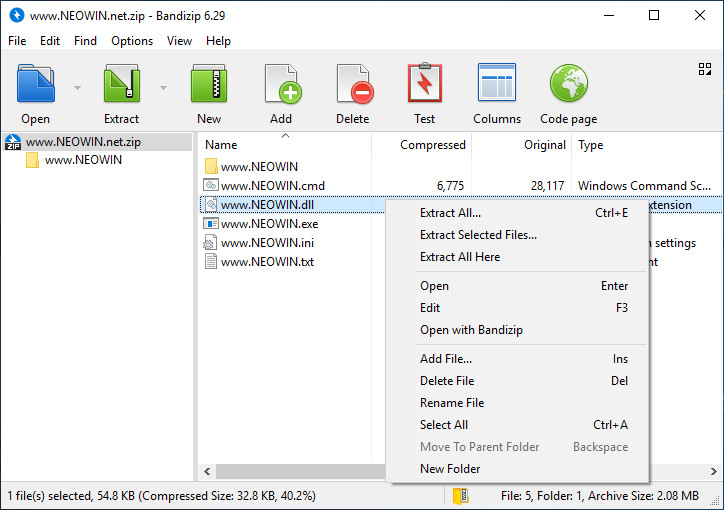The image size is (724, 510).
Task: Expand the Open button dropdown arrow
Action: tap(77, 88)
